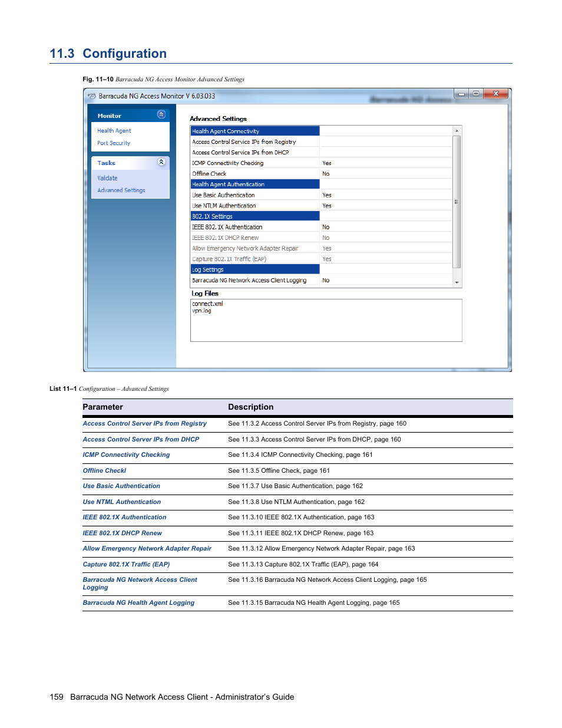Collapse the Monitor panel chevron
The height and width of the screenshot is (728, 562).
[x=161, y=115]
